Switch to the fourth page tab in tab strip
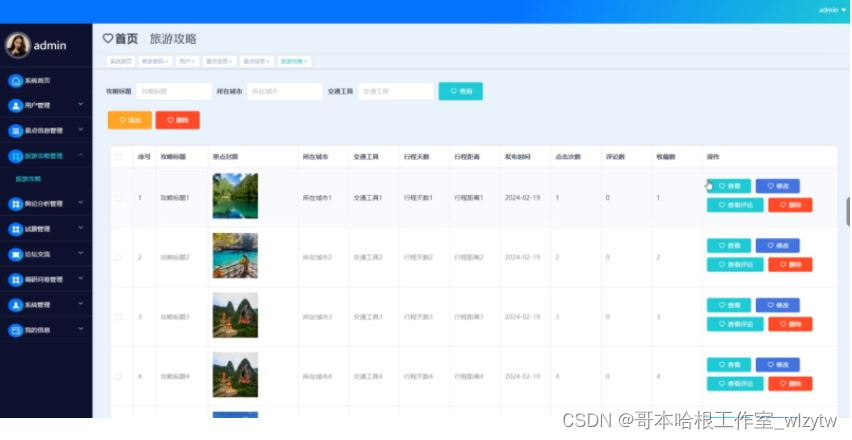 [x=219, y=61]
